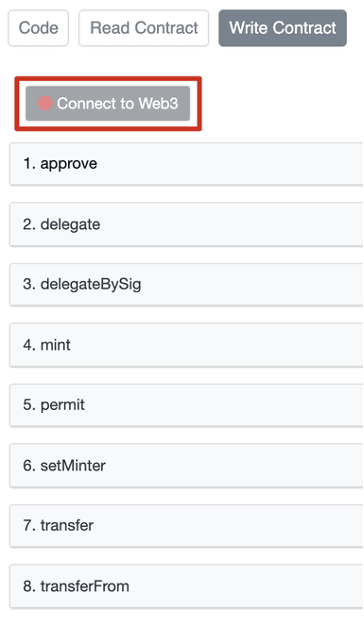Click the delegateBySig row title
Image resolution: width=364 pixels, height=625 pixels.
click(x=82, y=285)
